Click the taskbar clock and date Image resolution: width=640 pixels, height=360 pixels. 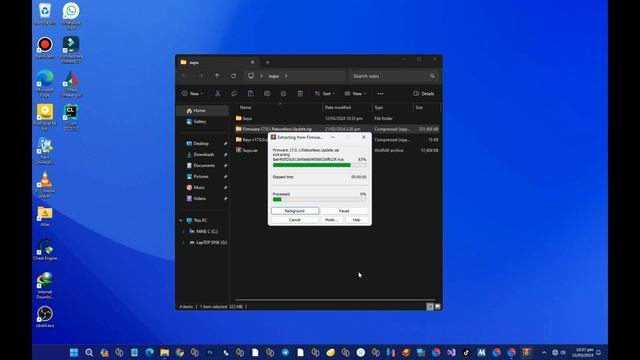click(x=584, y=352)
